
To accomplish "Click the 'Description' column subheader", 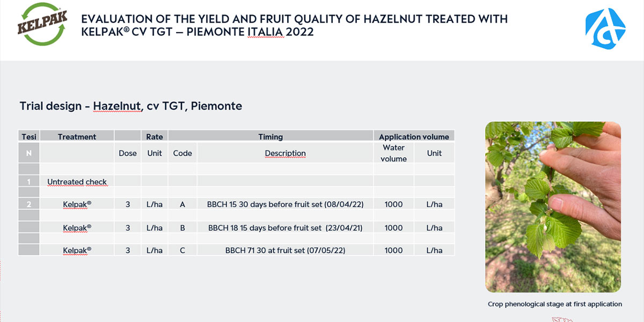I will pos(285,153).
